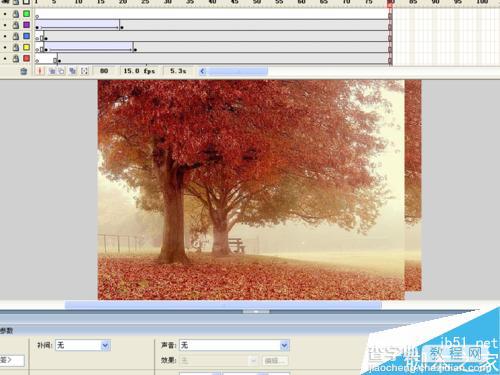
Task: Open the 声音 sound dropdown
Action: coord(234,345)
